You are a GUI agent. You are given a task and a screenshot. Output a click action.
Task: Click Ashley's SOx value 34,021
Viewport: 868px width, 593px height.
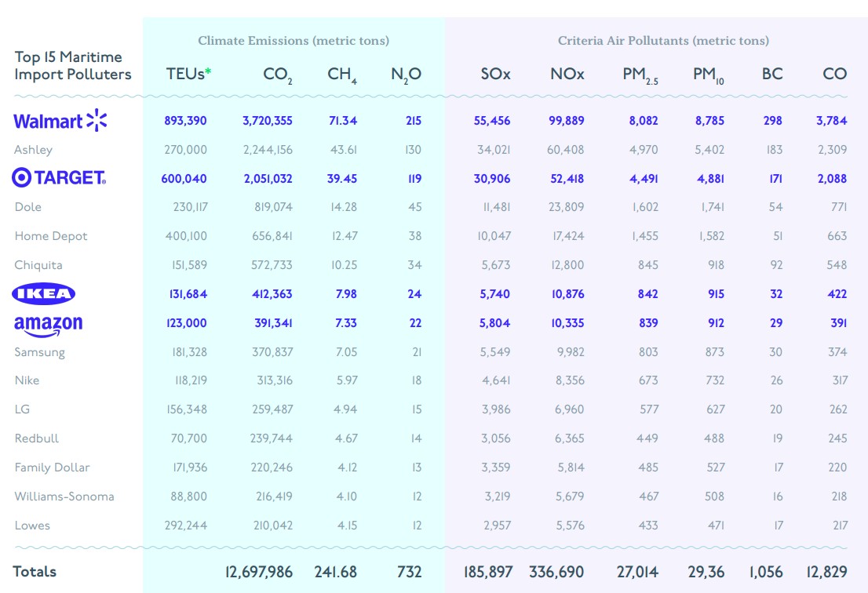click(x=494, y=150)
